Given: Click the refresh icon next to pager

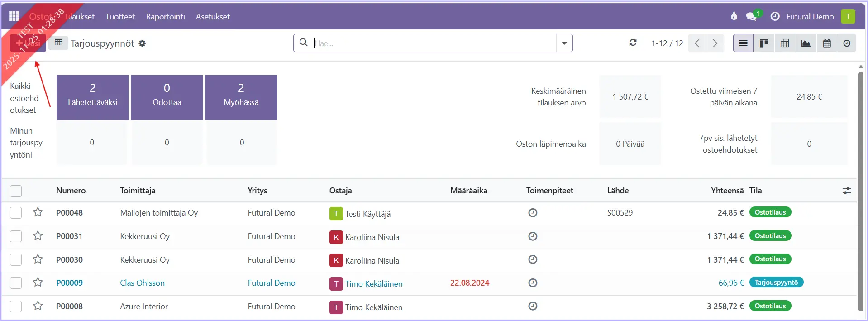Looking at the screenshot, I should tap(633, 43).
